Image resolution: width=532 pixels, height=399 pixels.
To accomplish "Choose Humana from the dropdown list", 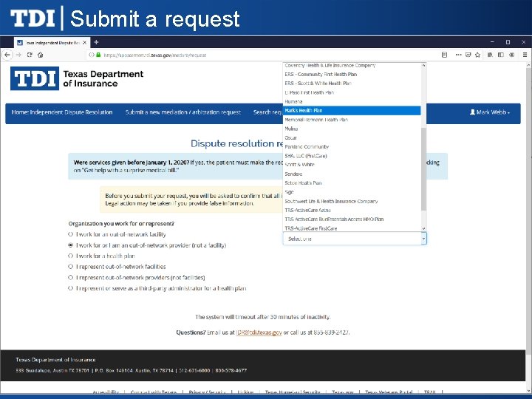I will 352,101.
